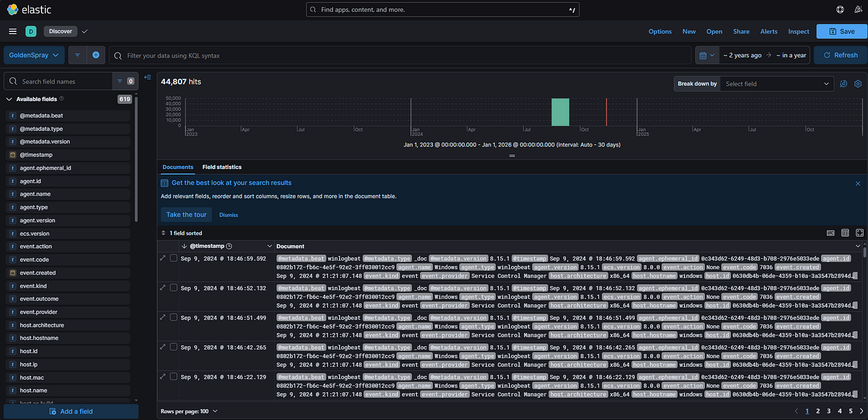
Task: Open the help globe icon
Action: point(840,10)
